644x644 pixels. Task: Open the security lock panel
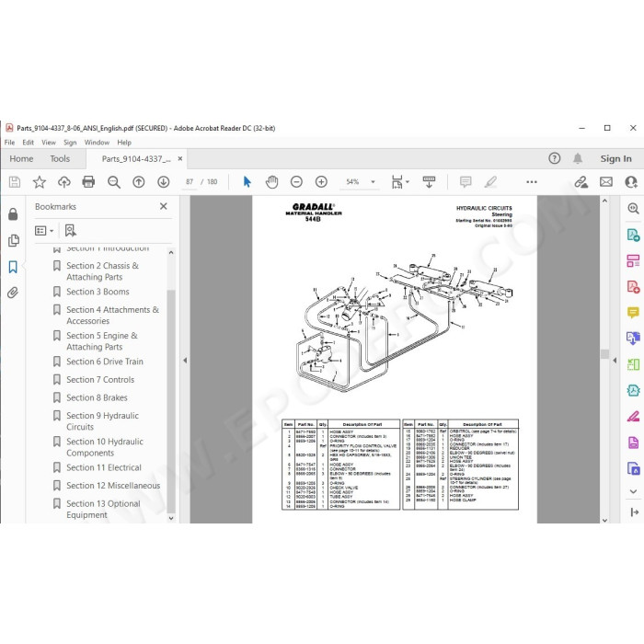[13, 213]
